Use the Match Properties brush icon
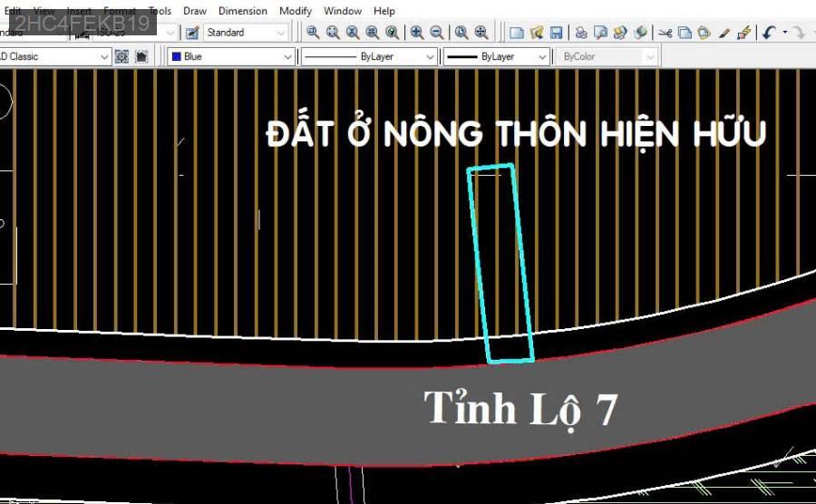Image resolution: width=816 pixels, height=504 pixels. [724, 33]
